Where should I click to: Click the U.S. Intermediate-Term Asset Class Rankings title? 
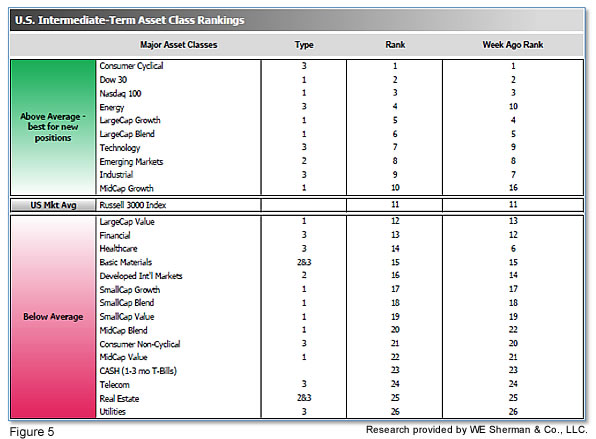[x=130, y=20]
